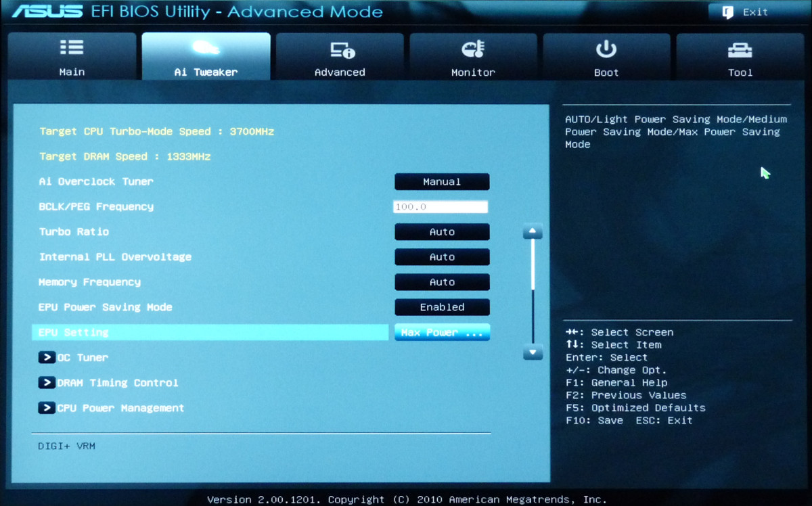Viewport: 812px width, 506px height.
Task: Click the Ai Overclock Tuner label
Action: [96, 181]
